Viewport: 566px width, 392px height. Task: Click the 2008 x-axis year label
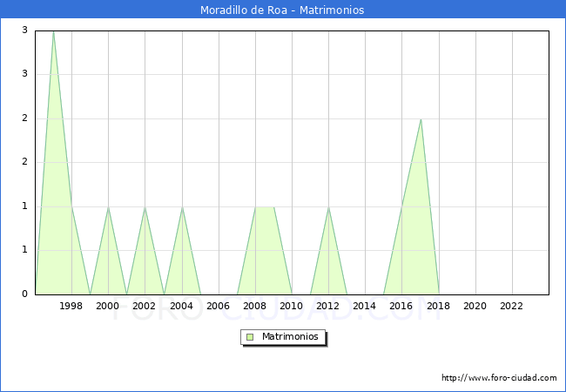[x=255, y=306]
